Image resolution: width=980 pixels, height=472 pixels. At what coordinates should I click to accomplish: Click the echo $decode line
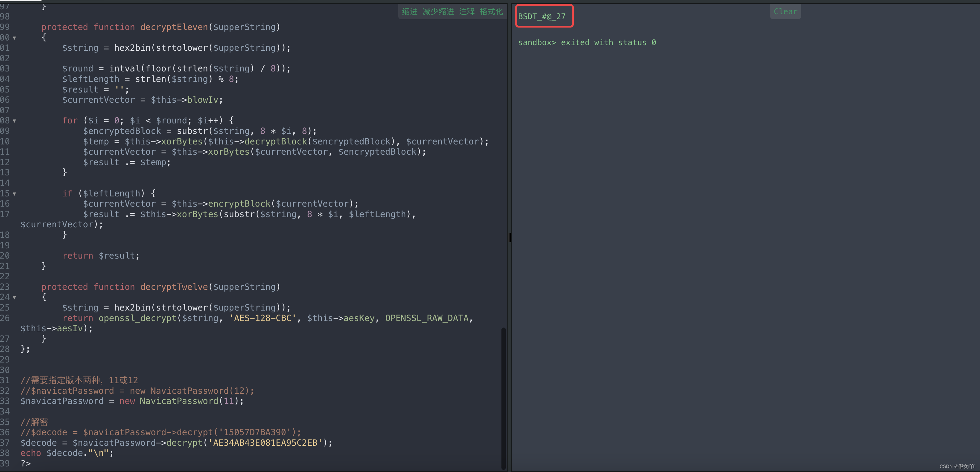(67, 453)
